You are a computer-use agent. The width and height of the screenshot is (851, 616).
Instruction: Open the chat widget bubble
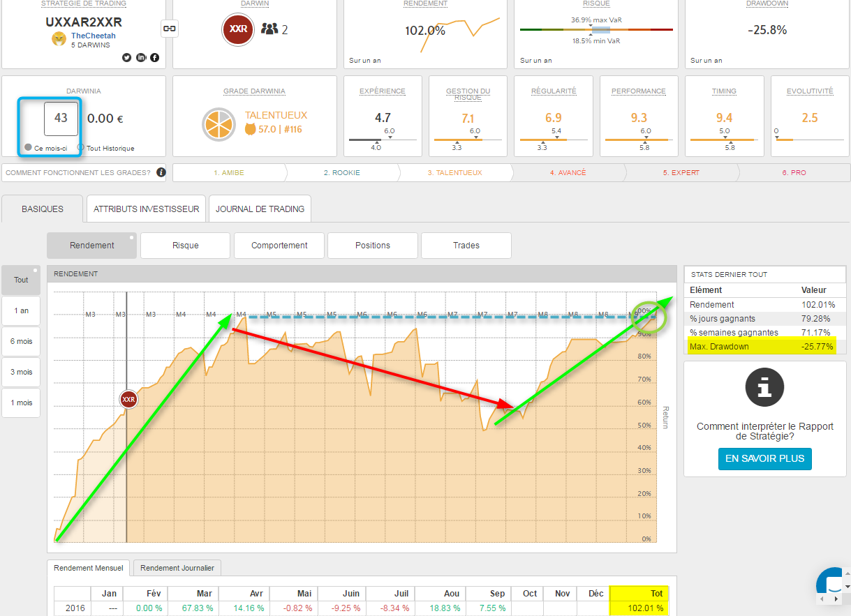pyautogui.click(x=834, y=585)
